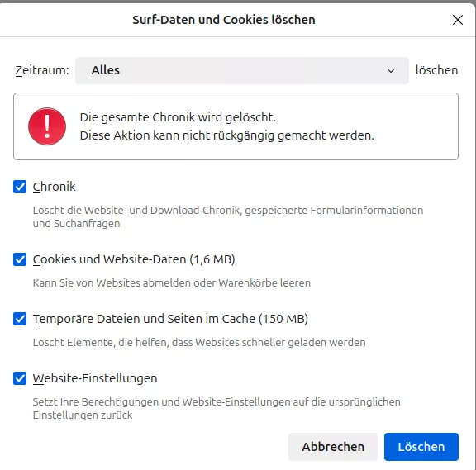The image size is (476, 470).
Task: Uncheck Cookies und Website-Daten checkbox
Action: tap(20, 259)
